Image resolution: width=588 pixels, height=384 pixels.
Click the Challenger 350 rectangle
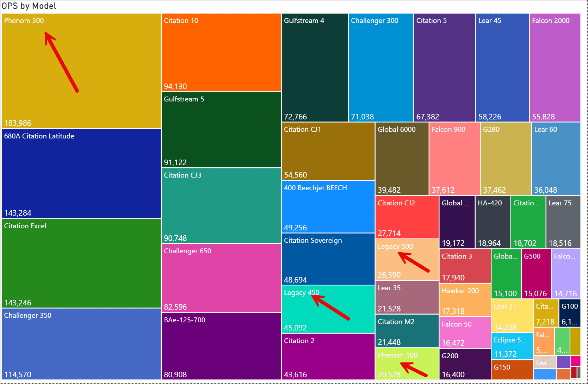(x=81, y=344)
